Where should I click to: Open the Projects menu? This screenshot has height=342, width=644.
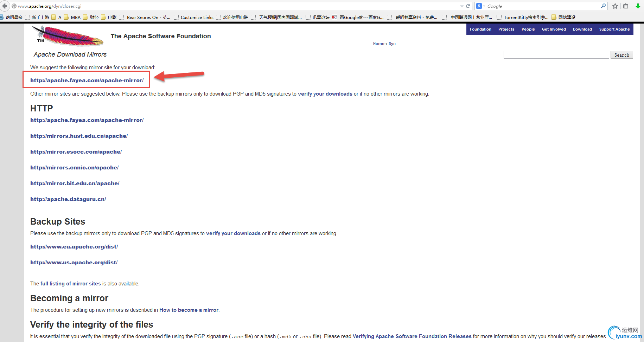coord(506,29)
